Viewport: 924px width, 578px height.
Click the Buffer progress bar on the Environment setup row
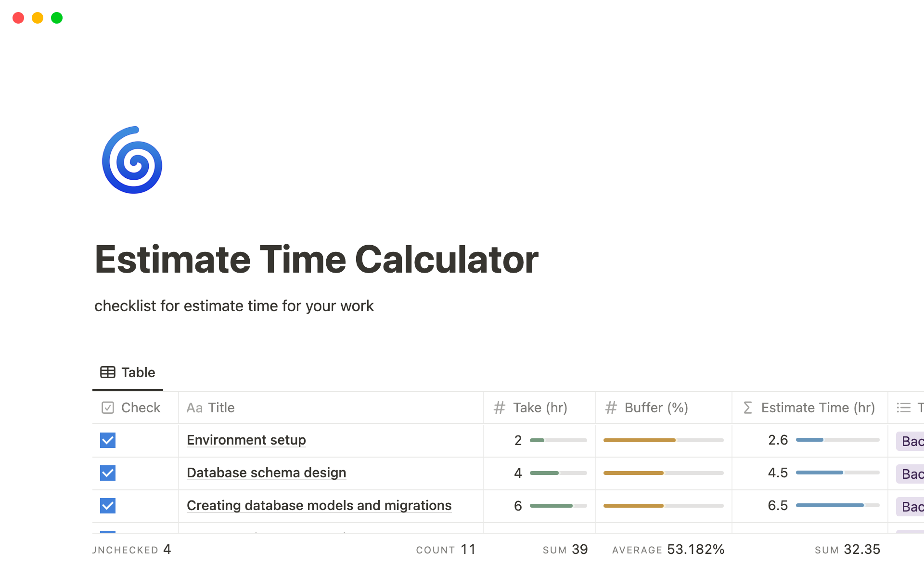(x=663, y=440)
